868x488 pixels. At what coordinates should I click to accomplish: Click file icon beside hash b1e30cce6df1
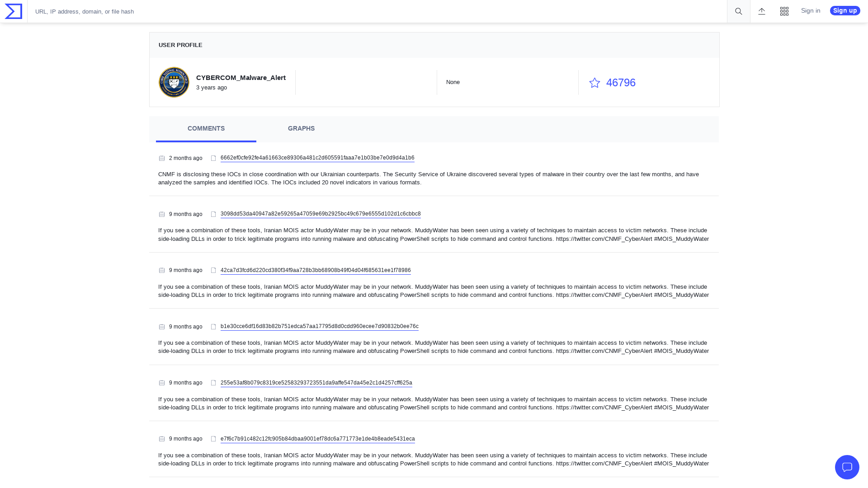[213, 327]
